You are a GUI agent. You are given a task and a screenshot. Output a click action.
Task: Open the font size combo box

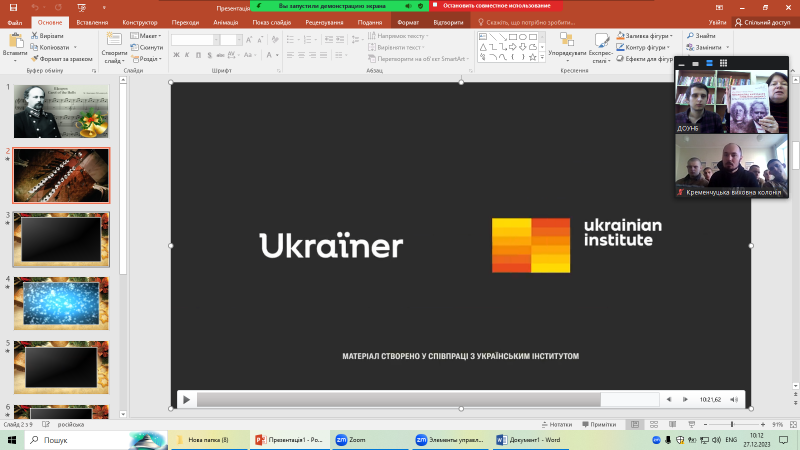(x=231, y=40)
